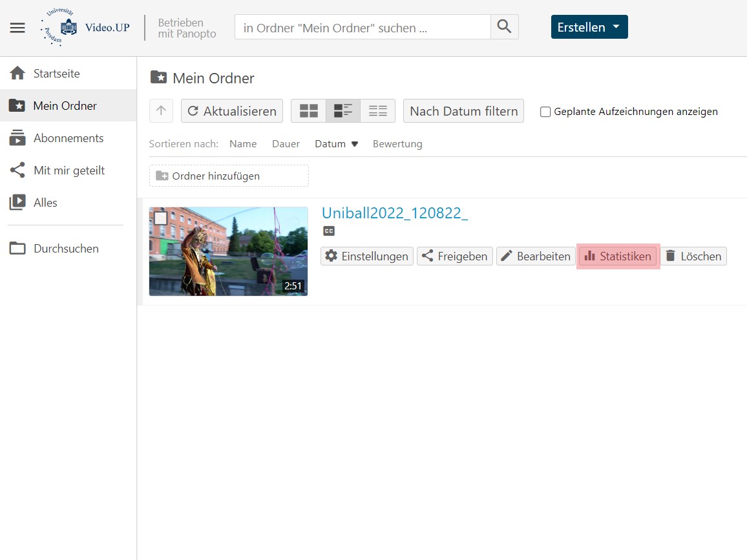Enable Geplante Aufzeichnungen anzeigen checkbox
The image size is (747, 560).
545,112
